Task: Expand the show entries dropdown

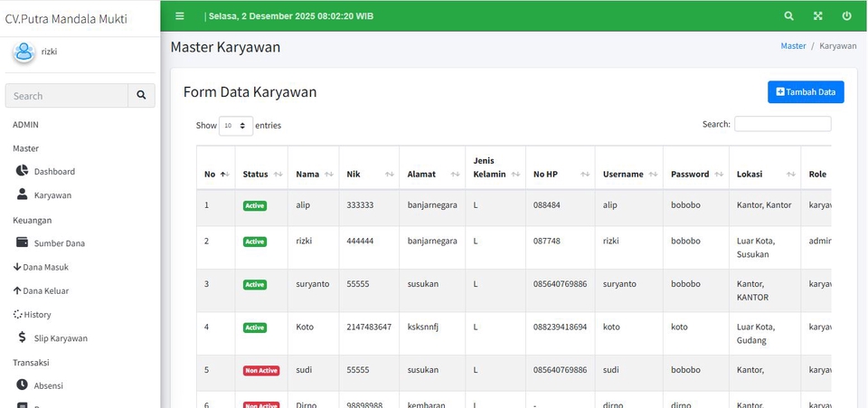Action: pyautogui.click(x=235, y=126)
